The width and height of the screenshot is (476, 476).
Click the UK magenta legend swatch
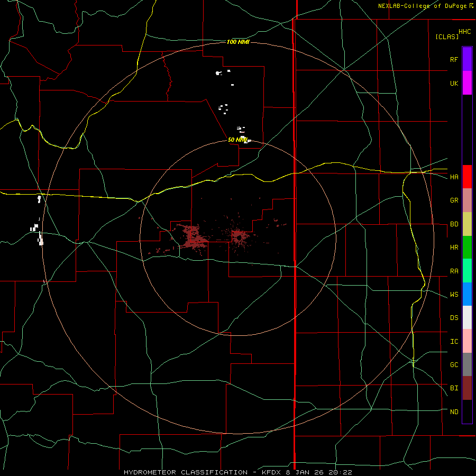pos(467,83)
